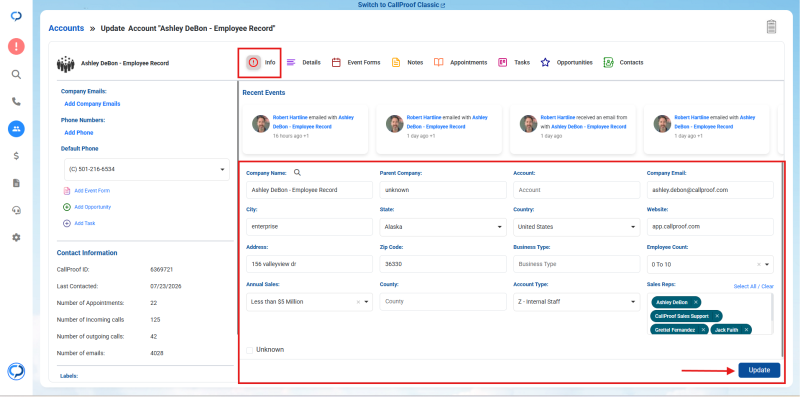Select the accounts people sidebar icon
This screenshot has height=397, width=800.
point(16,129)
